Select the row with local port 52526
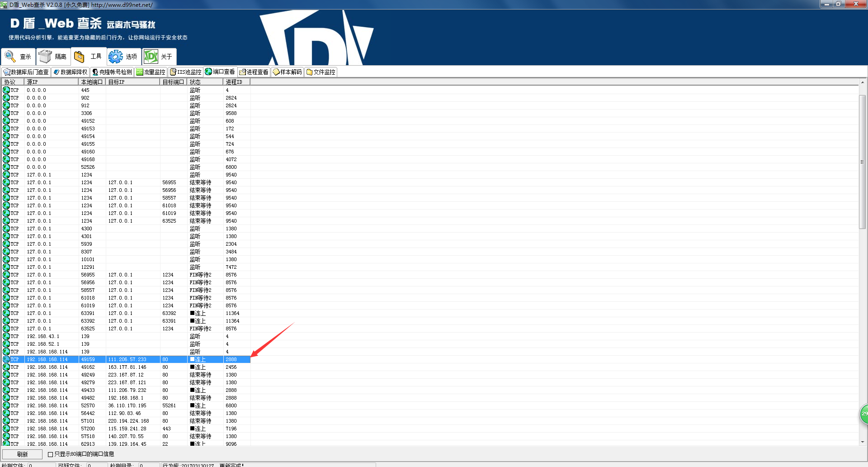Screen dimensions: 868x467 pos(126,167)
